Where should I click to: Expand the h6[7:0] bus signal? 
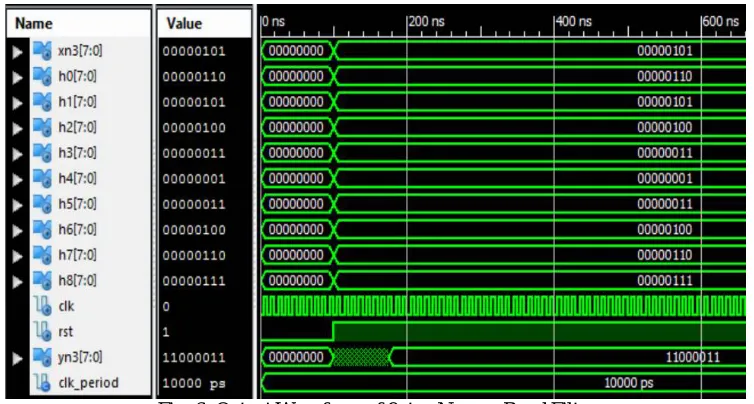coord(17,230)
